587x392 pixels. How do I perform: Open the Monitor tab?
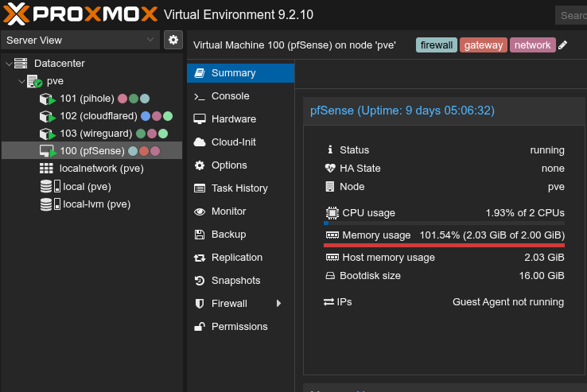[240, 212]
